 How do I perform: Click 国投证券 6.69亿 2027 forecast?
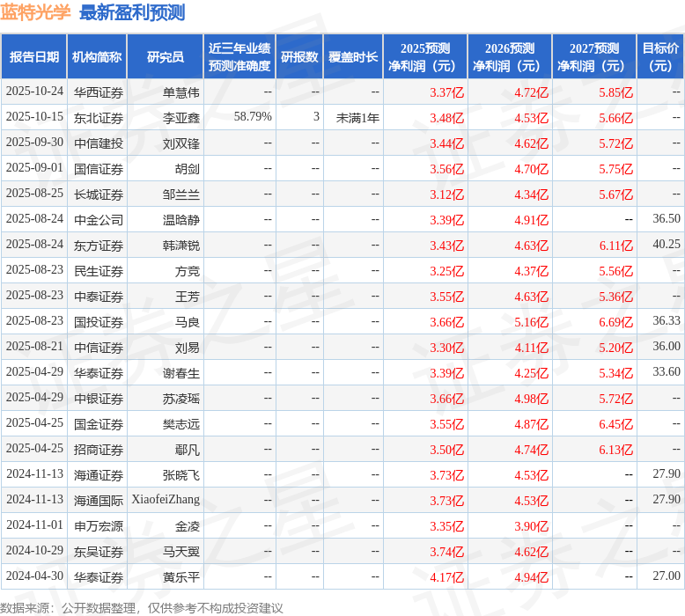615,322
